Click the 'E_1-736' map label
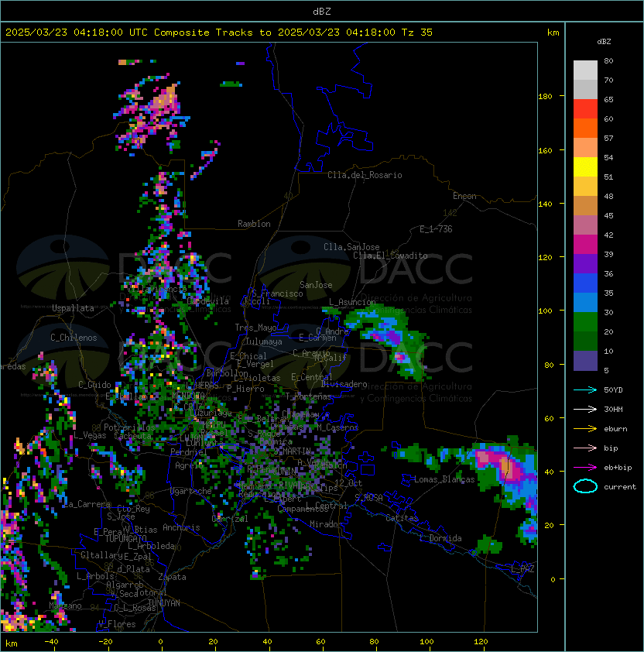The height and width of the screenshot is (652, 644). click(436, 229)
